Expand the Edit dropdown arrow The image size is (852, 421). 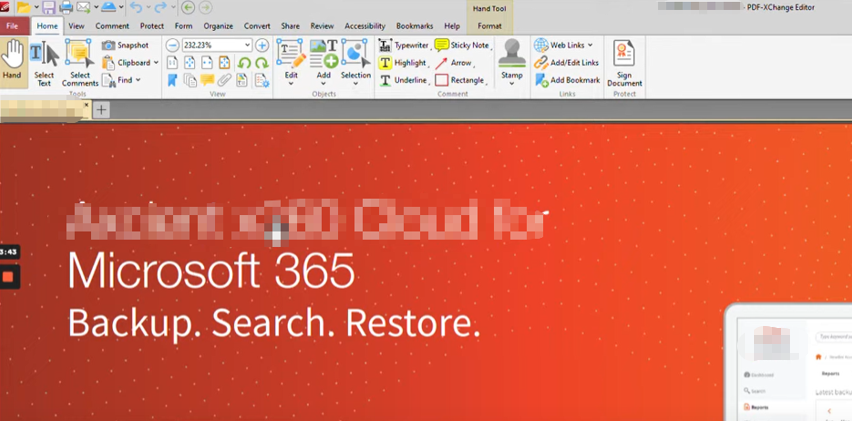pos(291,84)
